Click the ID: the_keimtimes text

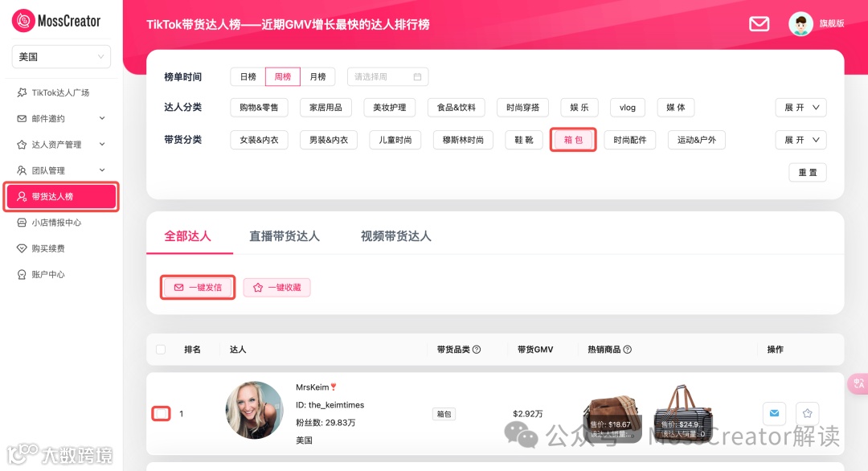tap(330, 405)
